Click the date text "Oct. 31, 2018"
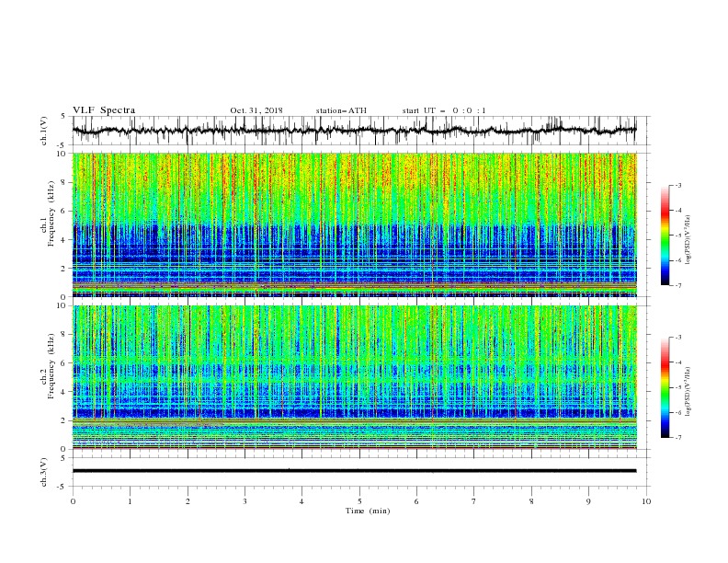This screenshot has width=728, height=563. (x=256, y=110)
